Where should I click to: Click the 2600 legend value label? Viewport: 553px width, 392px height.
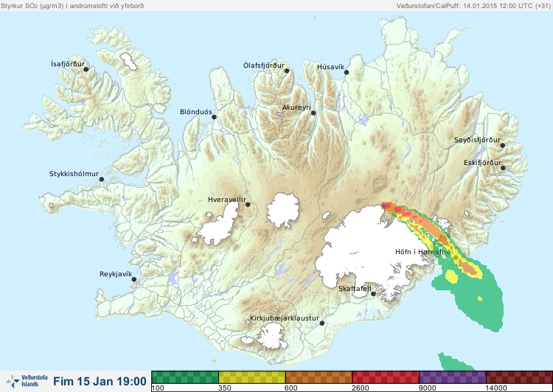click(x=360, y=388)
